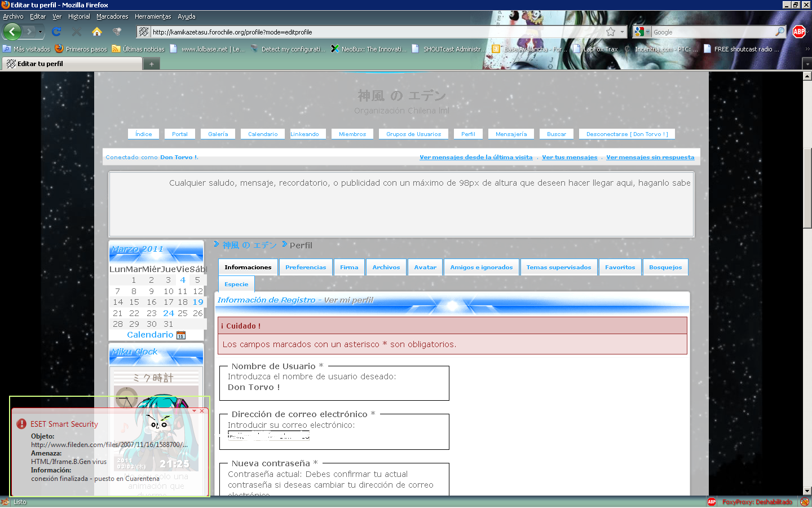
Task: Open Ver mi perfil header link
Action: point(348,300)
